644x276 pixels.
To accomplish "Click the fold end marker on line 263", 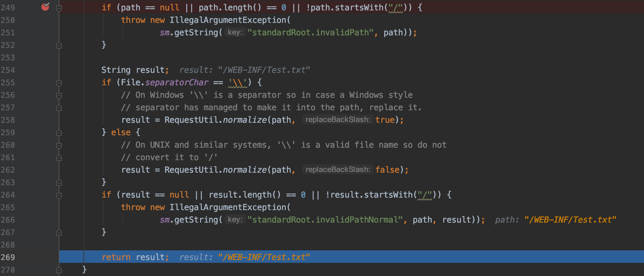I will point(59,183).
